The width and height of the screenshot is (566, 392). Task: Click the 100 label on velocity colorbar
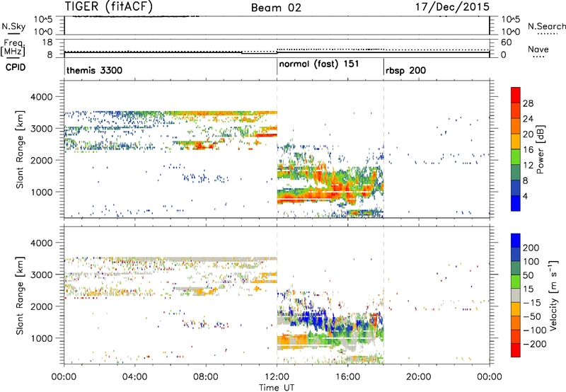pos(531,262)
